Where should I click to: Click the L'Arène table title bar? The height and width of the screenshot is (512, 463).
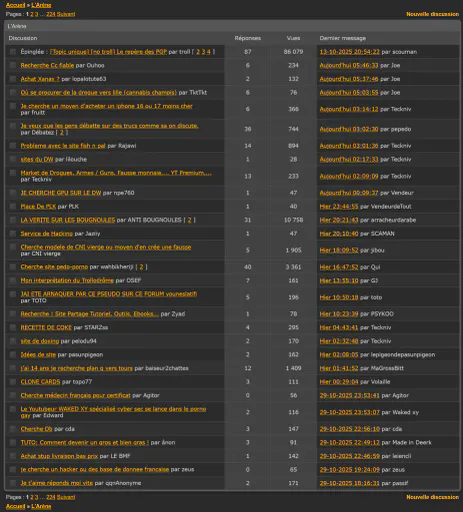(x=232, y=26)
